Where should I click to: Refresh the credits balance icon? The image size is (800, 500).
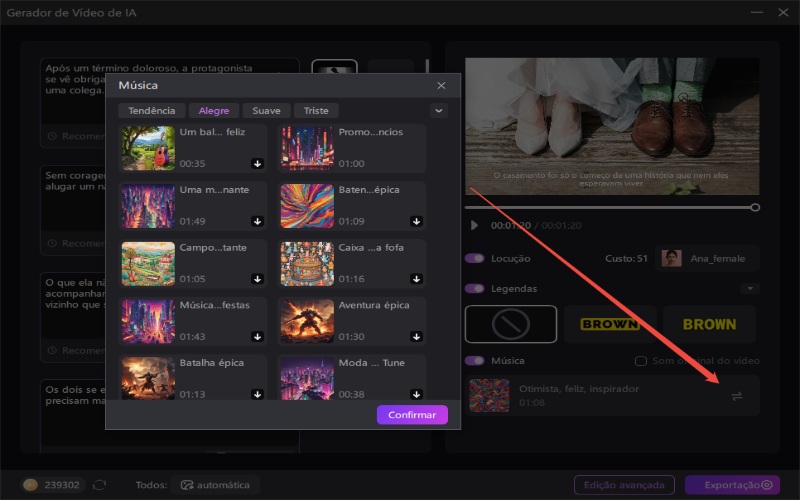99,485
